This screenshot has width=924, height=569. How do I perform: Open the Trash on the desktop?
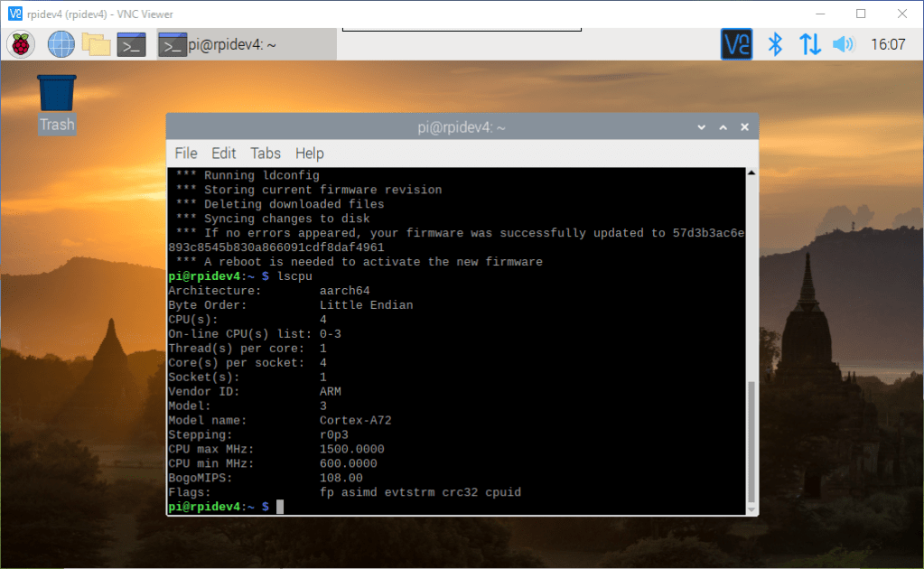click(56, 95)
